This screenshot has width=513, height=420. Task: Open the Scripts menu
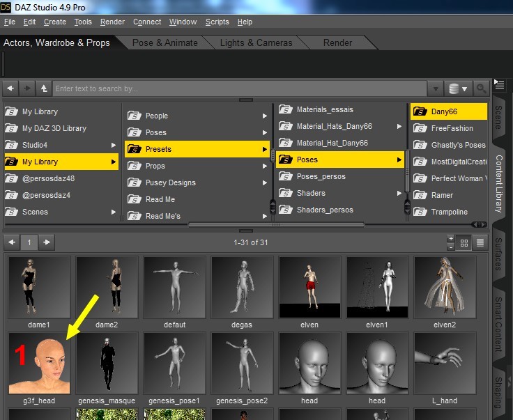pos(217,22)
